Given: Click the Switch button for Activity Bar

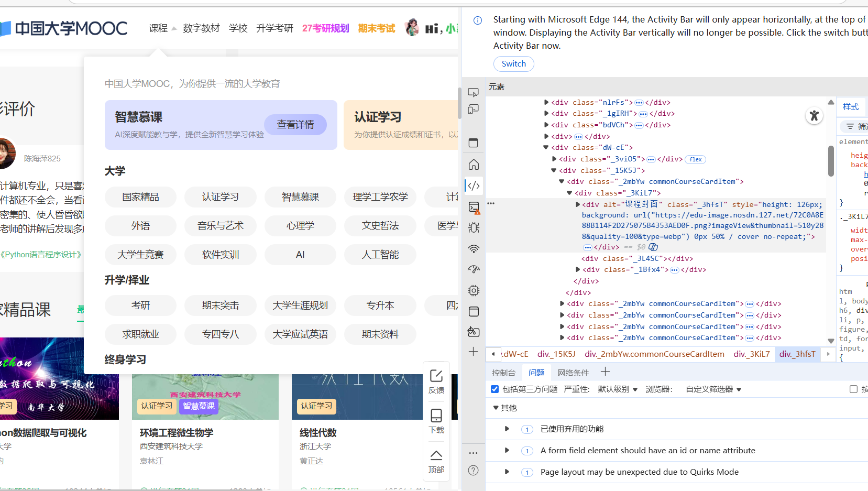Looking at the screenshot, I should 514,64.
